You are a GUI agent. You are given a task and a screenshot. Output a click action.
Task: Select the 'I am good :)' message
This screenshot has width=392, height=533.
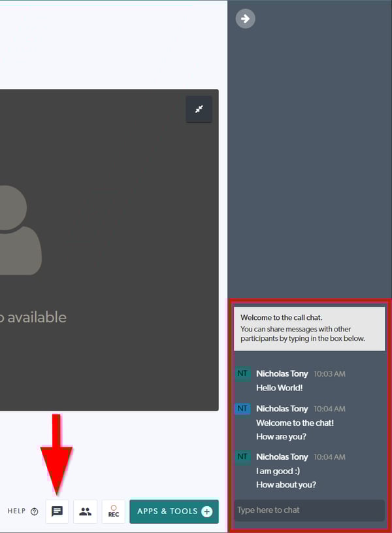(x=278, y=471)
